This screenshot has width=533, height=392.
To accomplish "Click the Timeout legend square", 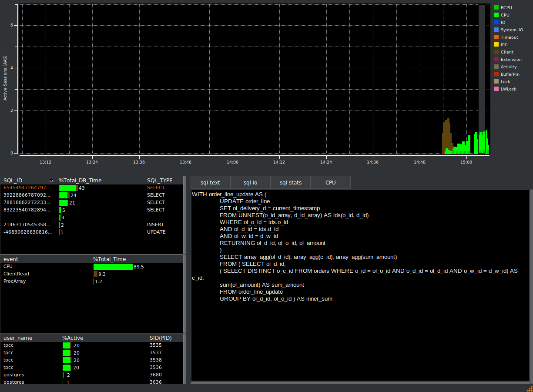I will click(496, 37).
